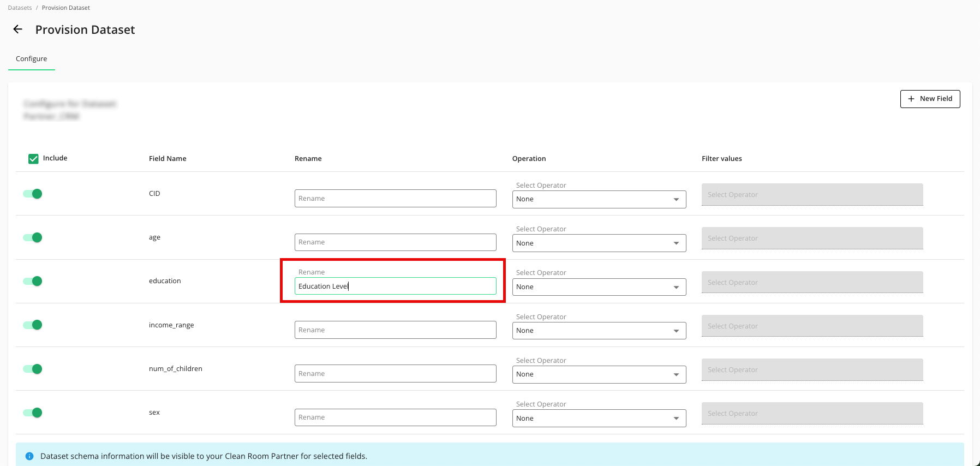
Task: Switch to the Configure tab
Action: point(31,59)
